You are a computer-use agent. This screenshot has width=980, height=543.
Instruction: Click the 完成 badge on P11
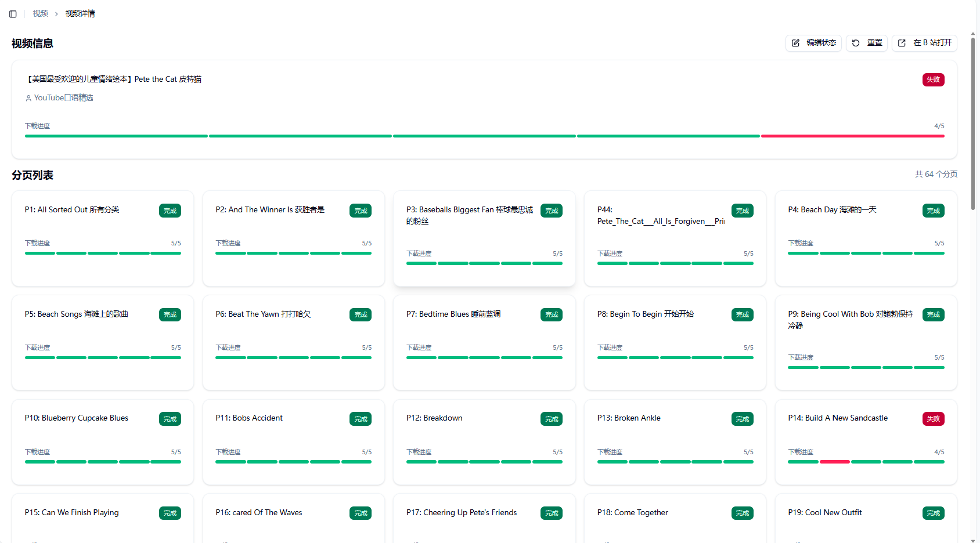[x=361, y=419]
